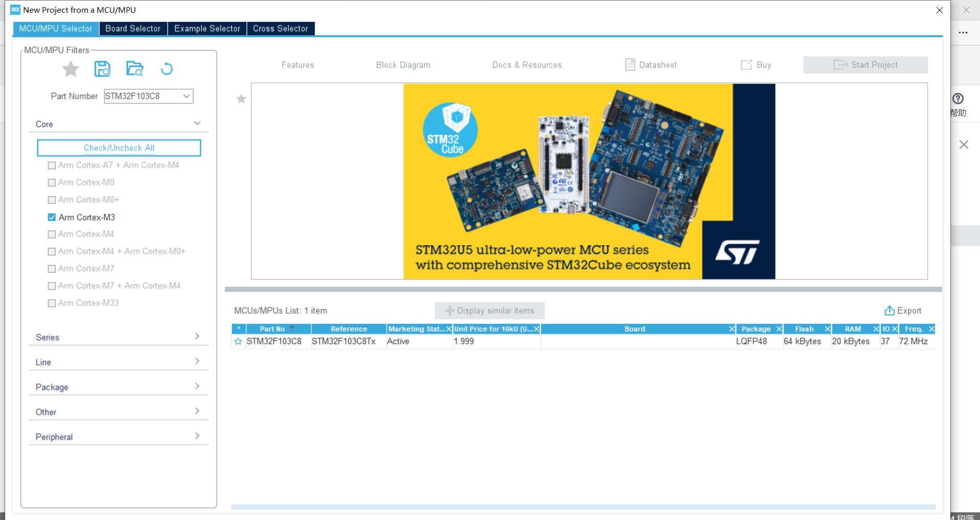Click the MX application icon in title bar
The image size is (980, 520).
coord(15,10)
